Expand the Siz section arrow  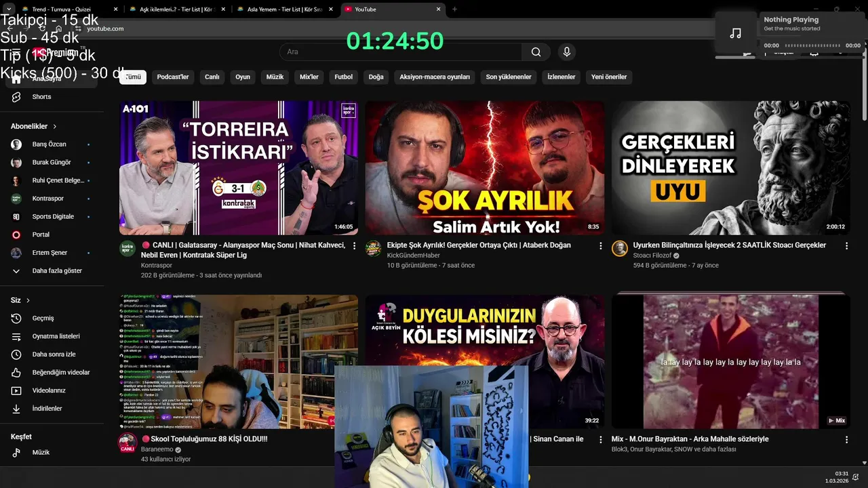coord(28,300)
